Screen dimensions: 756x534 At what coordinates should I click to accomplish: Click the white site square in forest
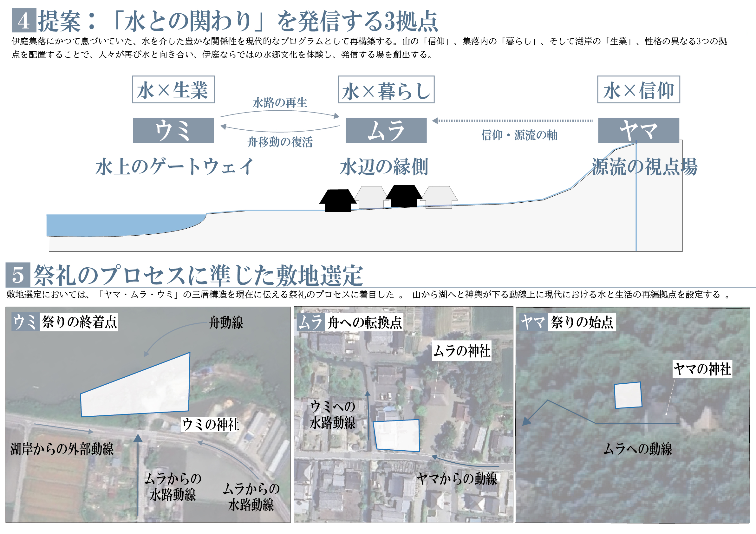[628, 395]
